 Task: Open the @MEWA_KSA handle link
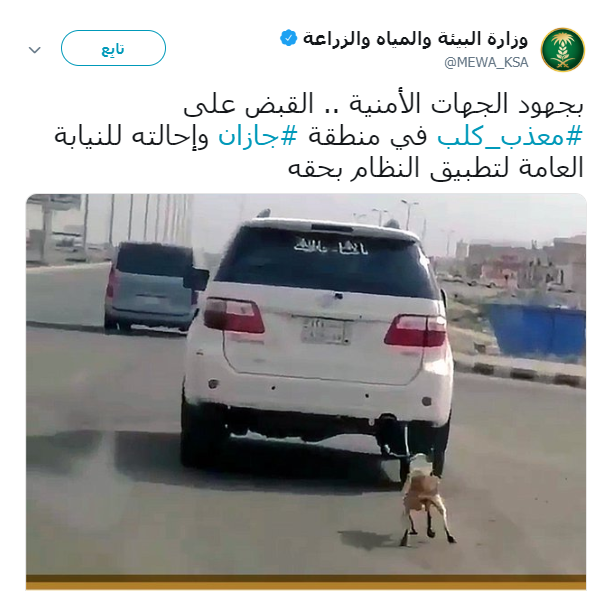[x=486, y=63]
